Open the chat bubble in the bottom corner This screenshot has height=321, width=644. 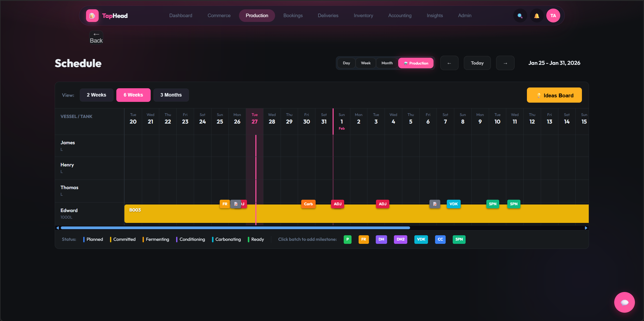click(x=624, y=302)
